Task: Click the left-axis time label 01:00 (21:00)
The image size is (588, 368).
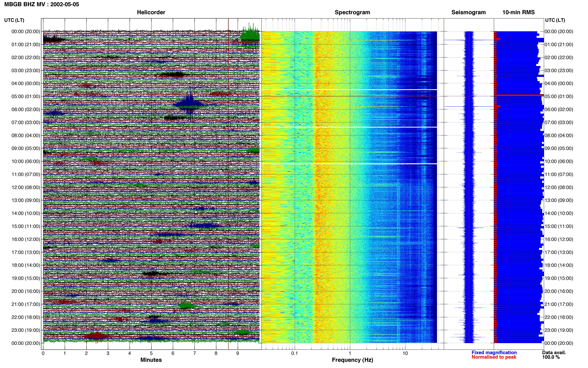Action: point(26,45)
